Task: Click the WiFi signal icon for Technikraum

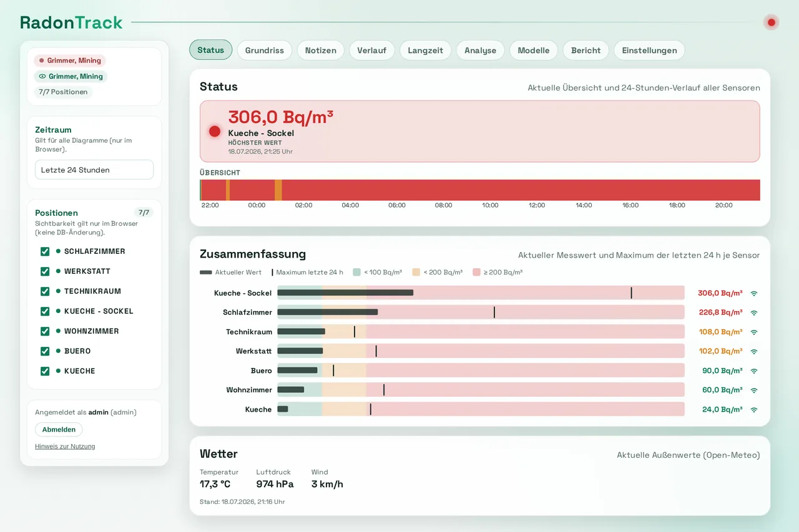Action: [754, 332]
